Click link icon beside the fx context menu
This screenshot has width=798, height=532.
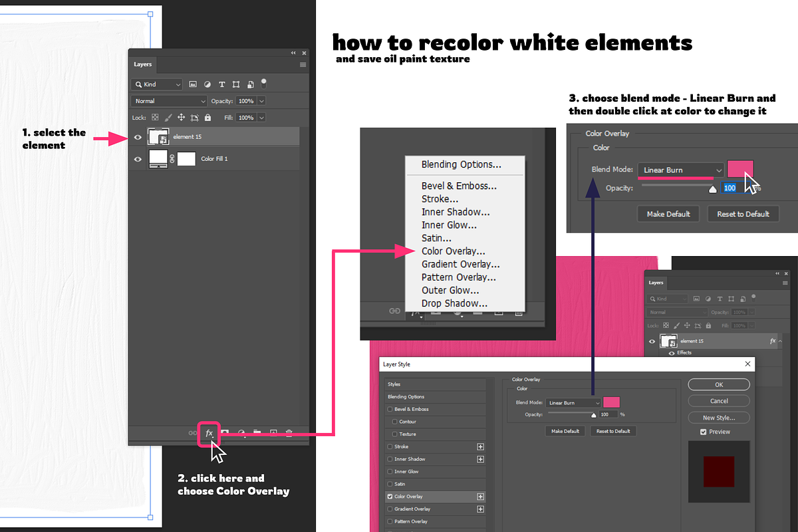coord(394,311)
